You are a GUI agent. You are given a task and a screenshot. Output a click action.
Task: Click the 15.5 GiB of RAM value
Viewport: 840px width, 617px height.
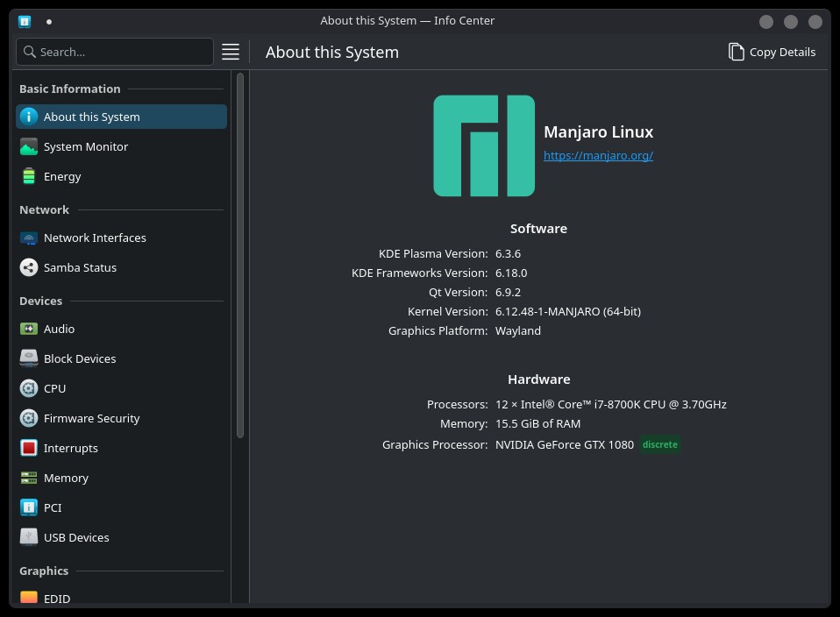537,423
